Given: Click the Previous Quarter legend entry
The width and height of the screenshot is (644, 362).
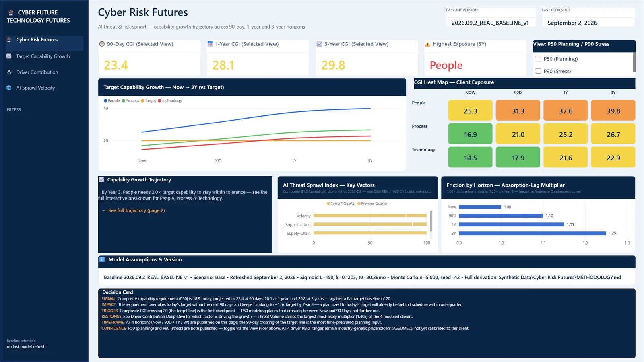Looking at the screenshot, I should pyautogui.click(x=372, y=204).
